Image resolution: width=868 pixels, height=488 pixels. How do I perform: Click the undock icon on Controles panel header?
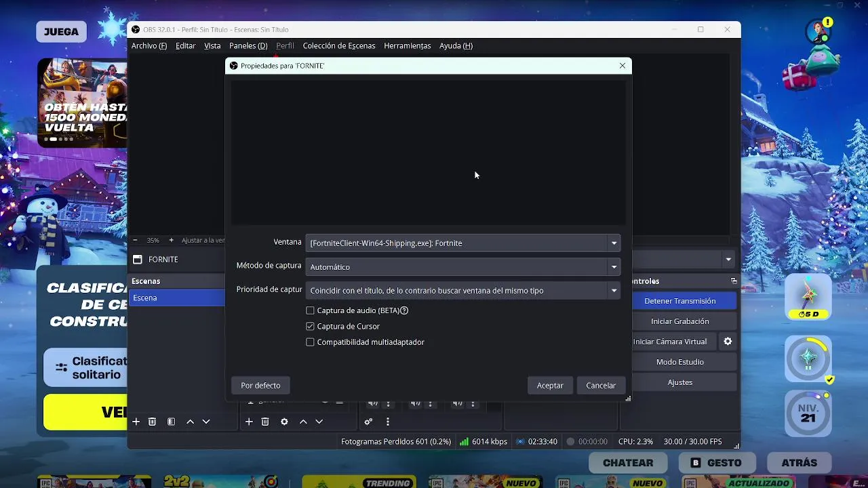(x=733, y=281)
